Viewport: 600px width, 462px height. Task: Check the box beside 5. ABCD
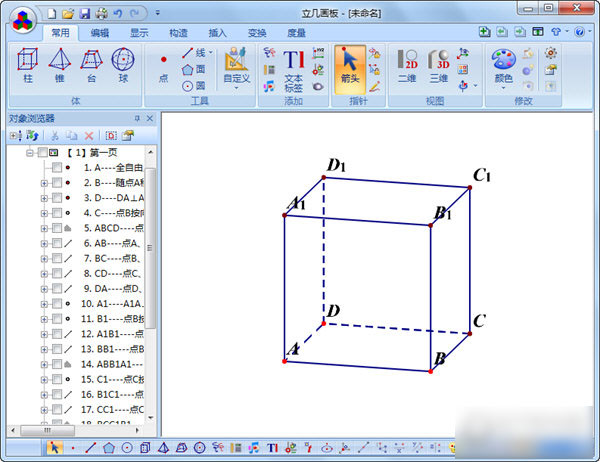[x=56, y=228]
